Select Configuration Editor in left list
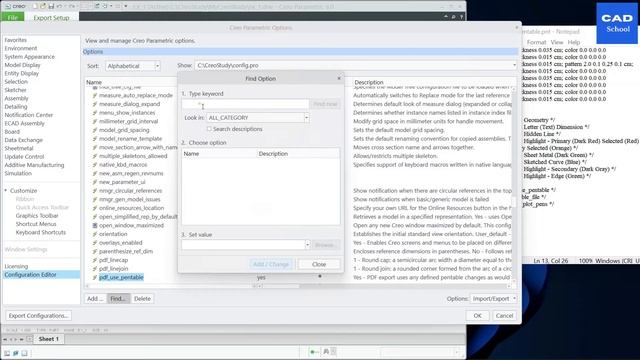 41,275
